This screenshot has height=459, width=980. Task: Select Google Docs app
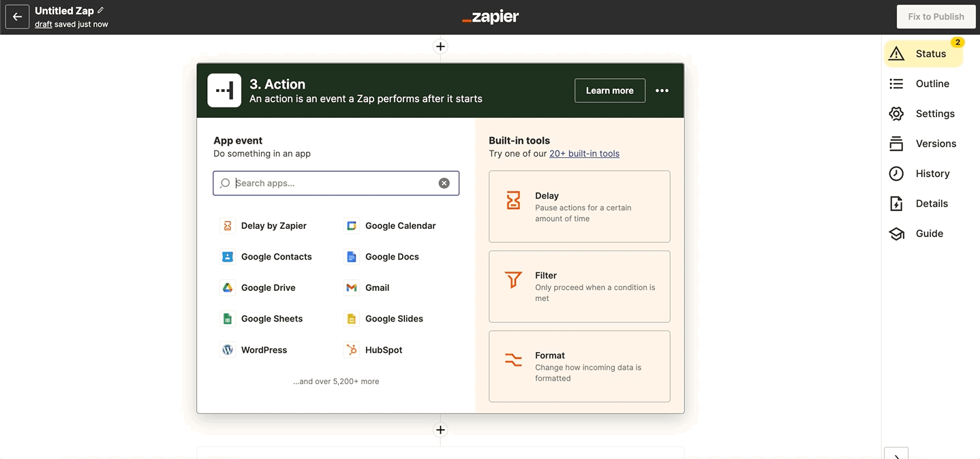pyautogui.click(x=382, y=257)
